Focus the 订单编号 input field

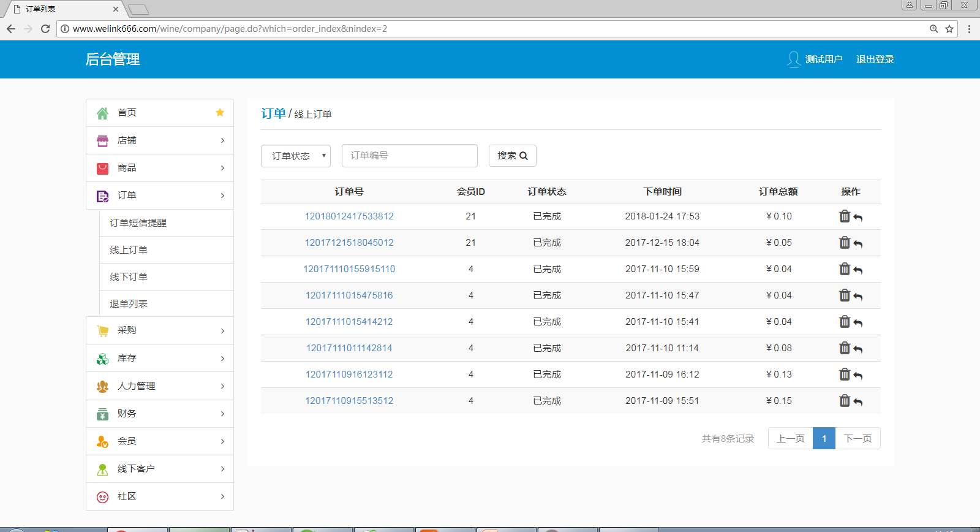coord(409,156)
